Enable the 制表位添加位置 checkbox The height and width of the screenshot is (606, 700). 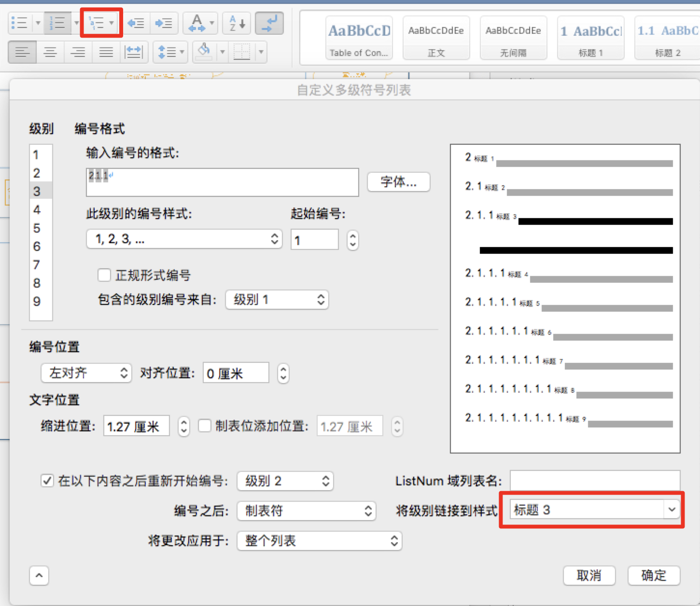(205, 426)
